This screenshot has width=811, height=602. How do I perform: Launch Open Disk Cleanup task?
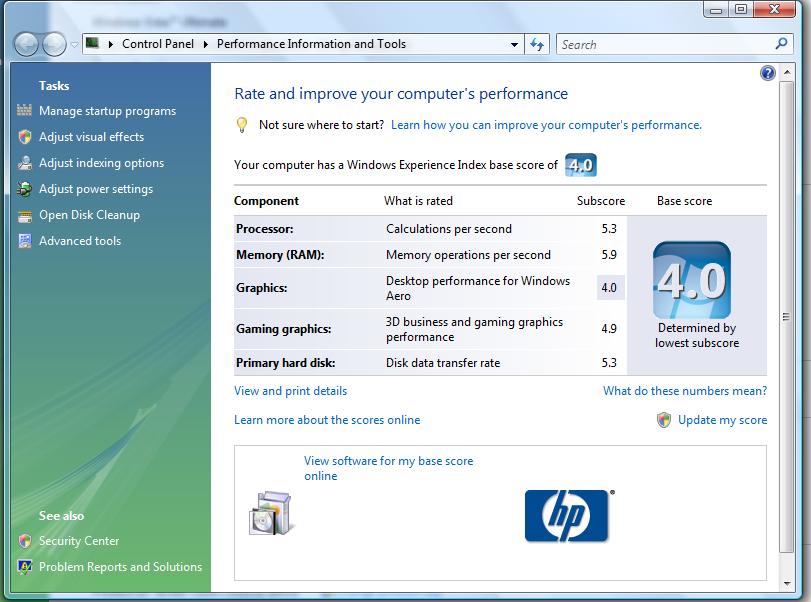click(89, 215)
